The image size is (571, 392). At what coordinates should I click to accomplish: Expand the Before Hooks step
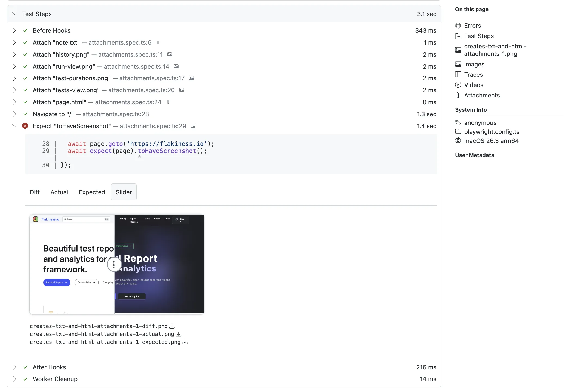15,30
